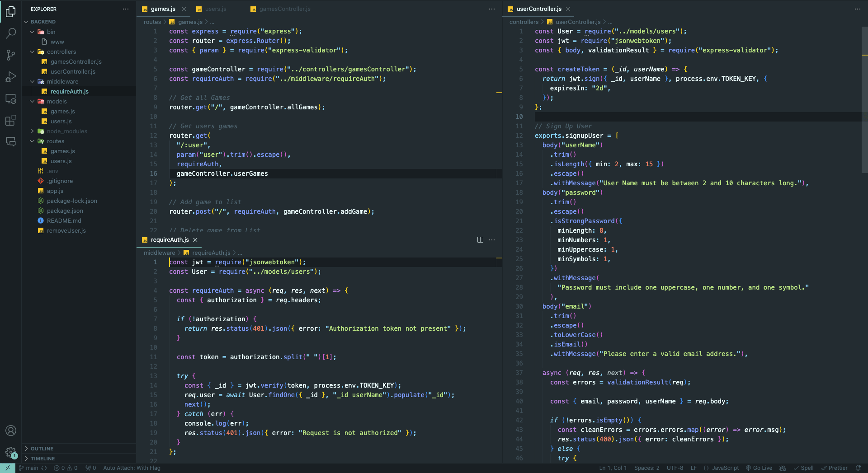
Task: Close the requireAuth.js tab
Action: pos(195,240)
